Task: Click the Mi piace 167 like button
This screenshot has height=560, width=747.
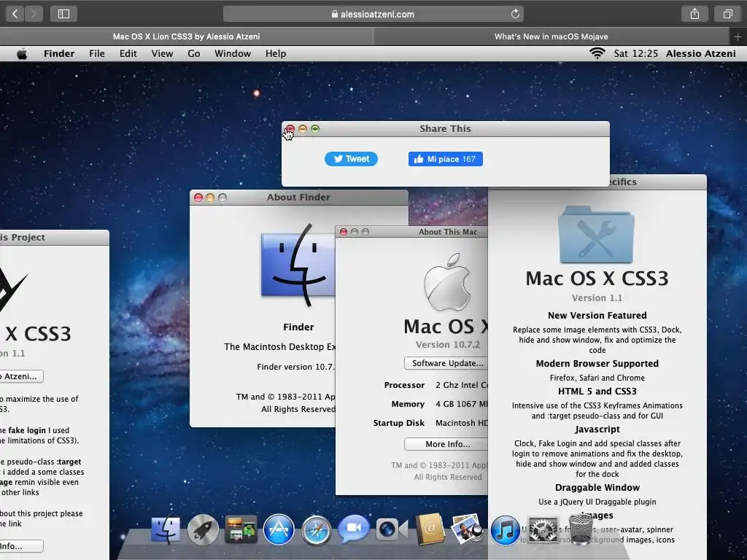Action: coord(446,159)
